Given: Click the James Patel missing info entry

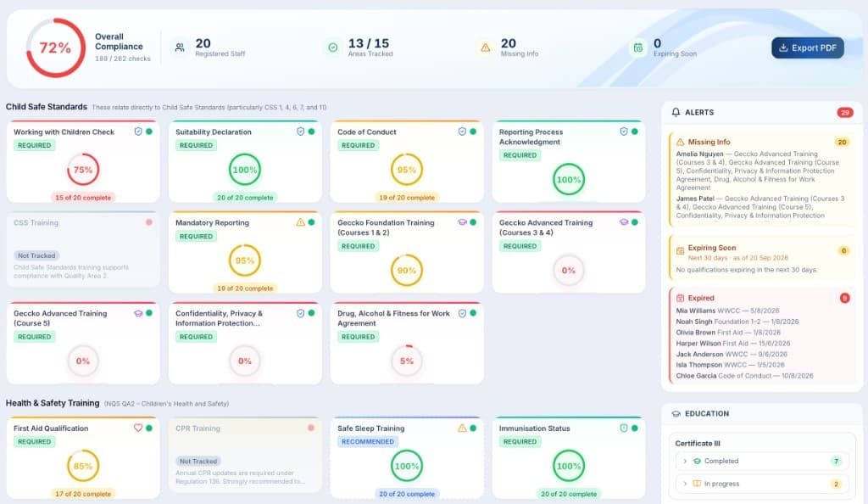Looking at the screenshot, I should tap(760, 207).
